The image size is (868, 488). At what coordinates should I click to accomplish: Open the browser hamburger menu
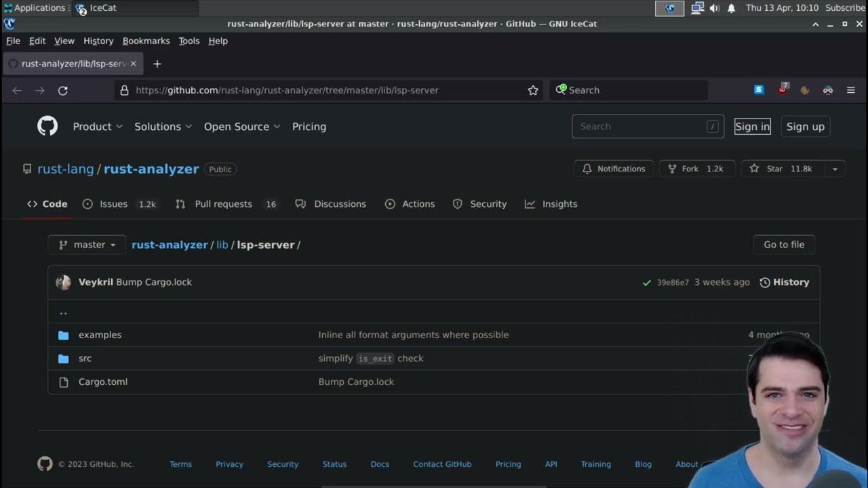[x=851, y=90]
